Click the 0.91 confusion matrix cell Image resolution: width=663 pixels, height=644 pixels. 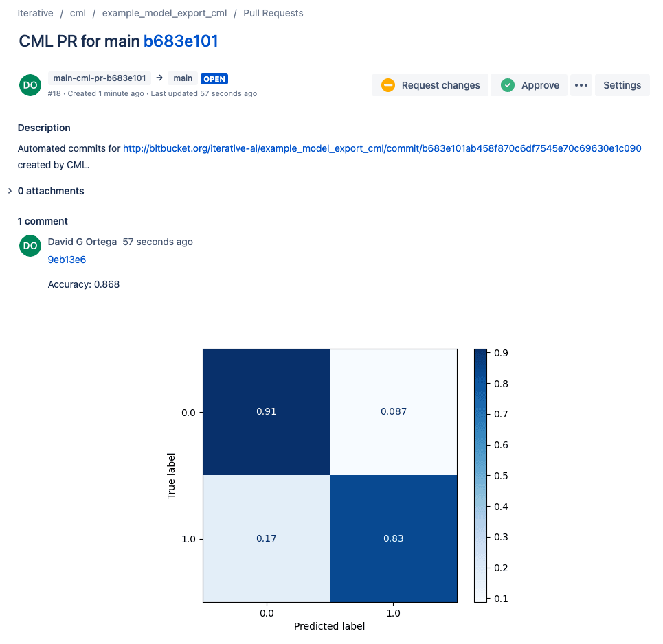tap(266, 411)
